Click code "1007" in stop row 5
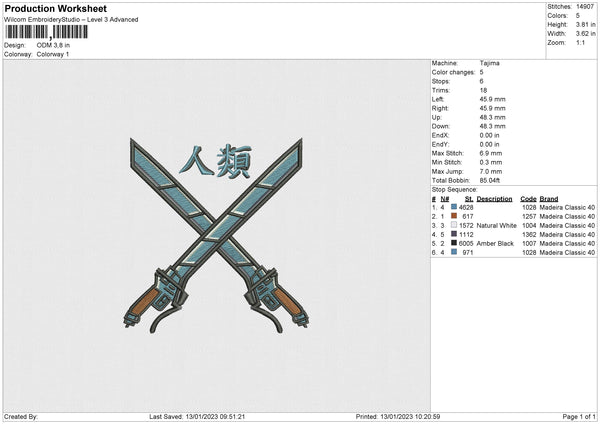 [x=529, y=243]
